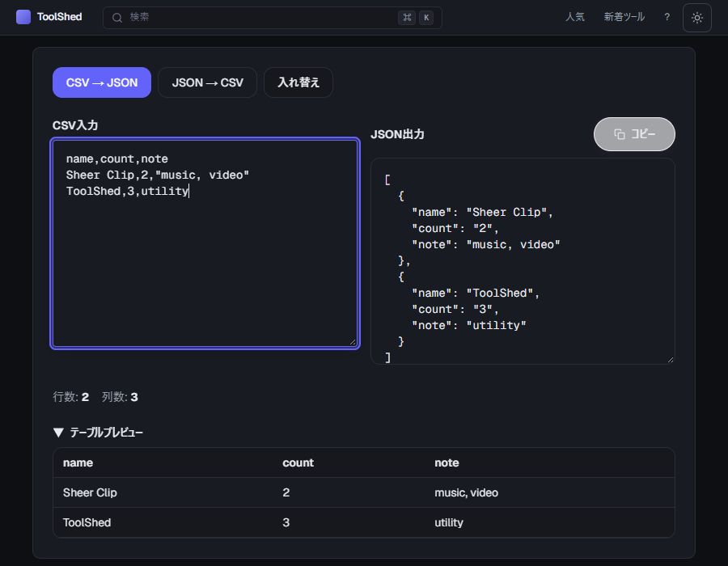Click the Sheer Clip,2 CSV input line
Image resolution: width=728 pixels, height=566 pixels.
click(158, 175)
